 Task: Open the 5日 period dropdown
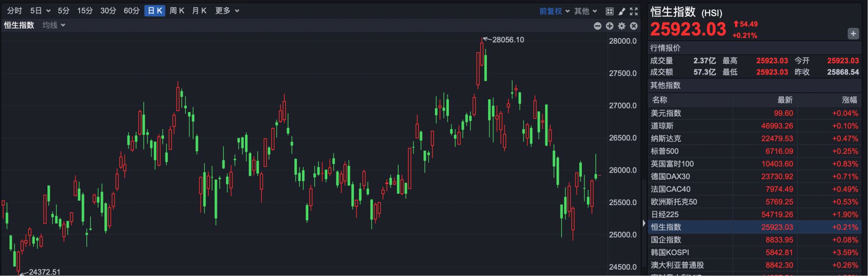tap(40, 11)
